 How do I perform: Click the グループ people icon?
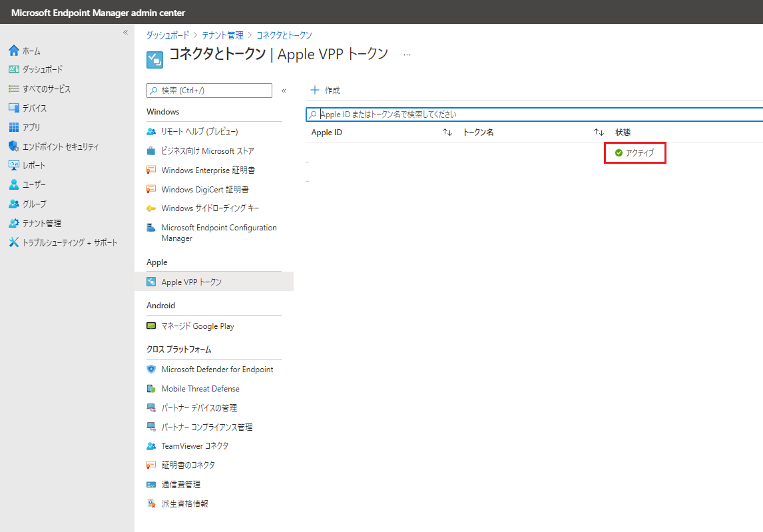[x=13, y=204]
